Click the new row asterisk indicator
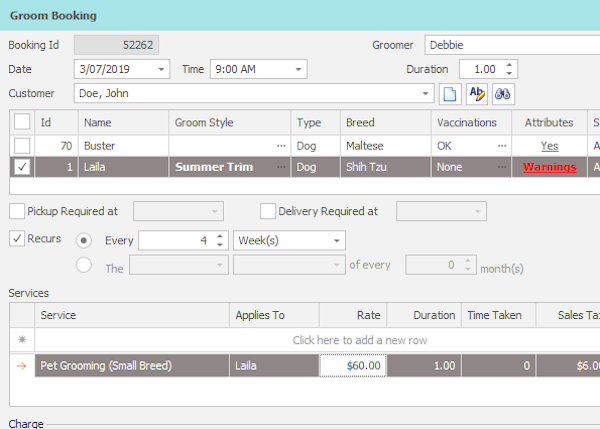The image size is (600, 429). click(x=22, y=340)
